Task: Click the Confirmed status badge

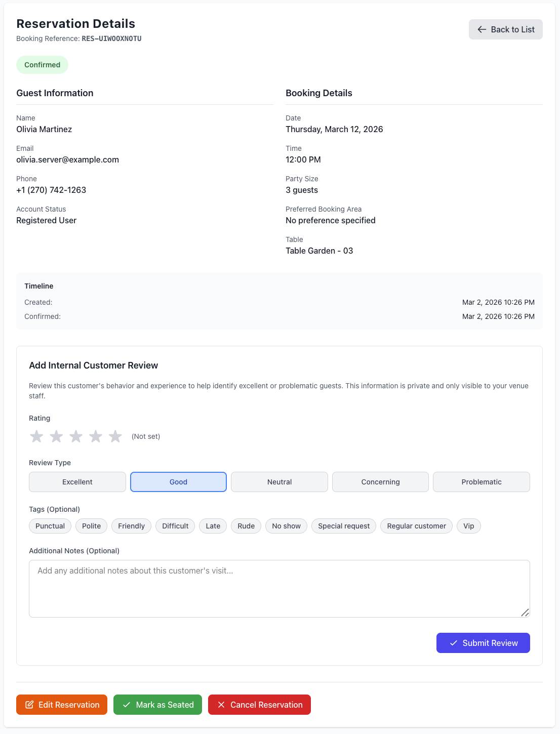Action: [42, 65]
